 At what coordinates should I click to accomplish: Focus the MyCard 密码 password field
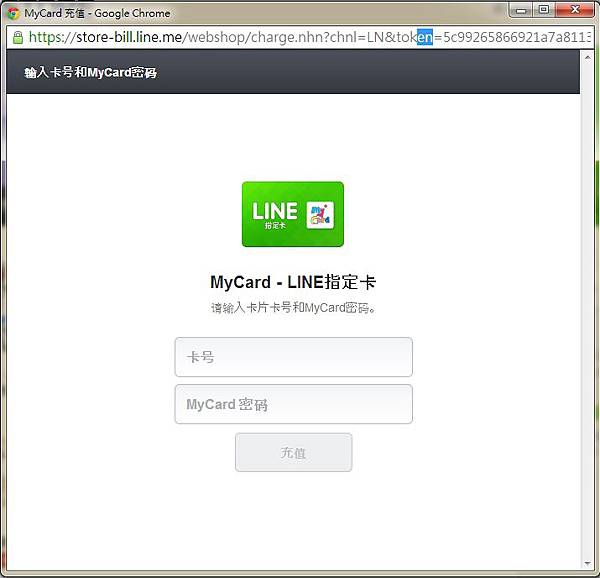(293, 404)
